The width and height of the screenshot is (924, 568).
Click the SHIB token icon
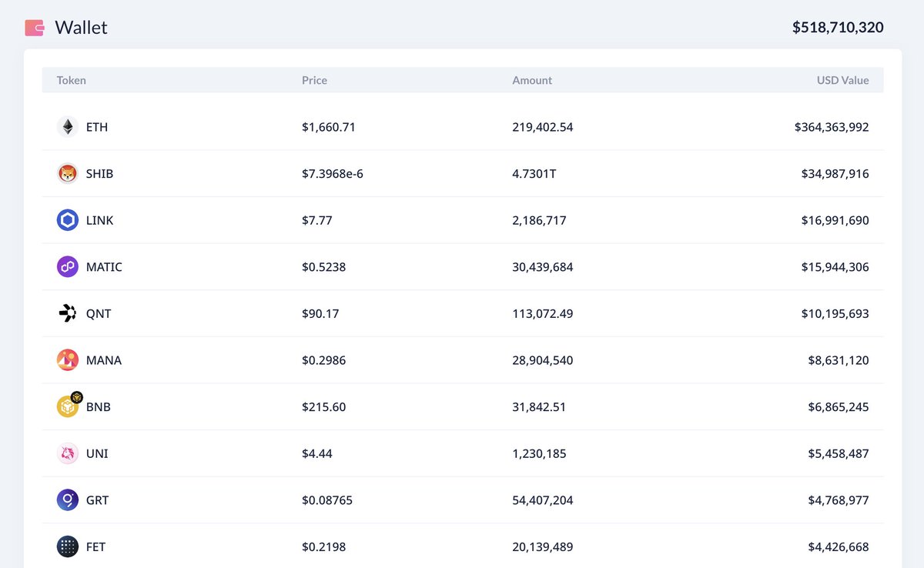tap(68, 174)
